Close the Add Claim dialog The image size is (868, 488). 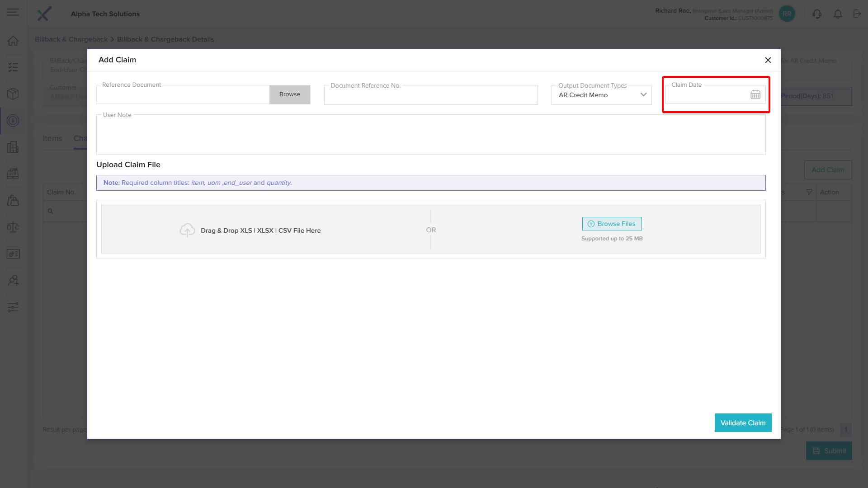pyautogui.click(x=768, y=60)
